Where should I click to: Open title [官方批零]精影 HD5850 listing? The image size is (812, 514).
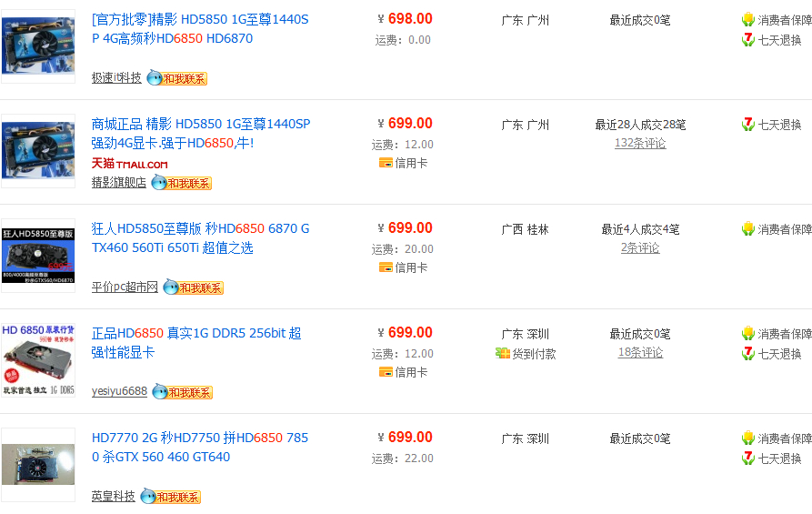tap(200, 29)
